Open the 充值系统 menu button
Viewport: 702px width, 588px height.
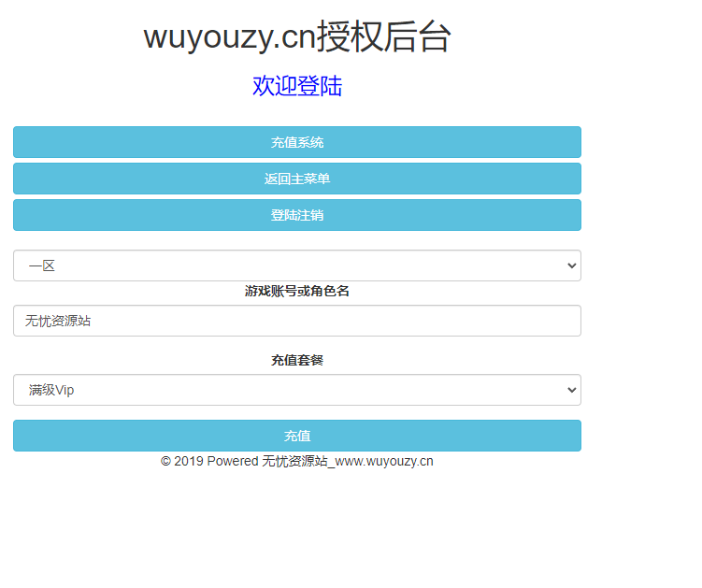(297, 142)
